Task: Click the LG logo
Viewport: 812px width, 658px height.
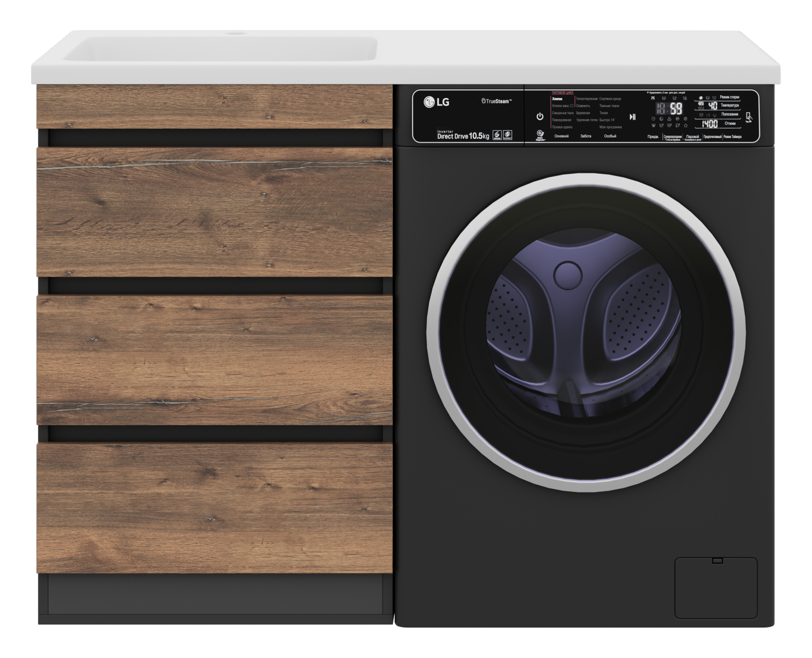Action: [x=436, y=102]
